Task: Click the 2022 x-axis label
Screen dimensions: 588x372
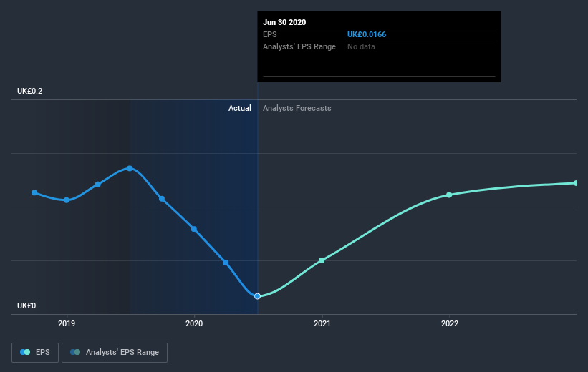Action: (x=450, y=323)
